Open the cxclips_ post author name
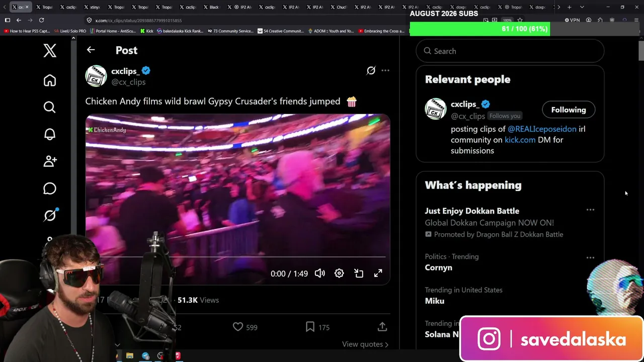This screenshot has width=644, height=362. 125,71
